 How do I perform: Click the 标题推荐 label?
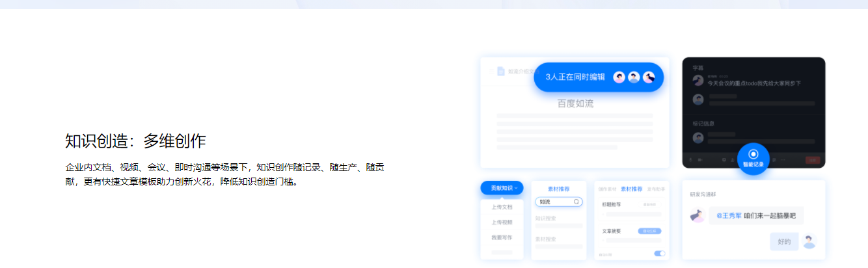click(612, 204)
